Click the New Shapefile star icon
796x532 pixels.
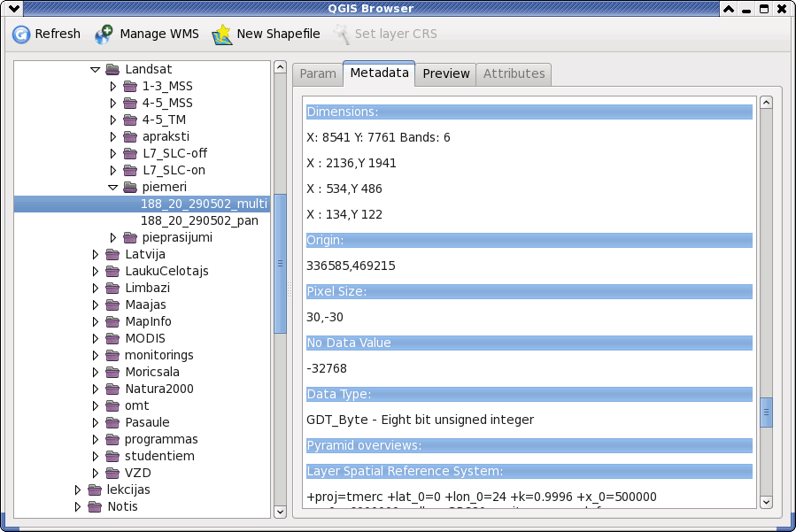222,35
